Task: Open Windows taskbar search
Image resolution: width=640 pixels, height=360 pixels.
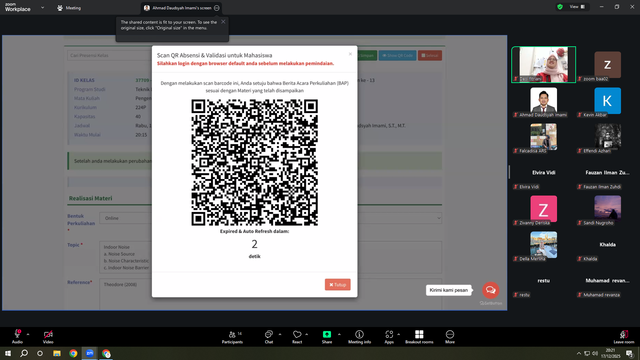Action: [24, 353]
